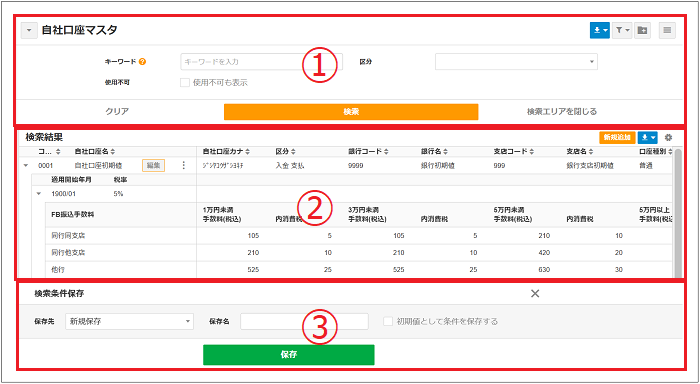Click the 420 fee value cell
700x384 pixels.
coord(544,253)
